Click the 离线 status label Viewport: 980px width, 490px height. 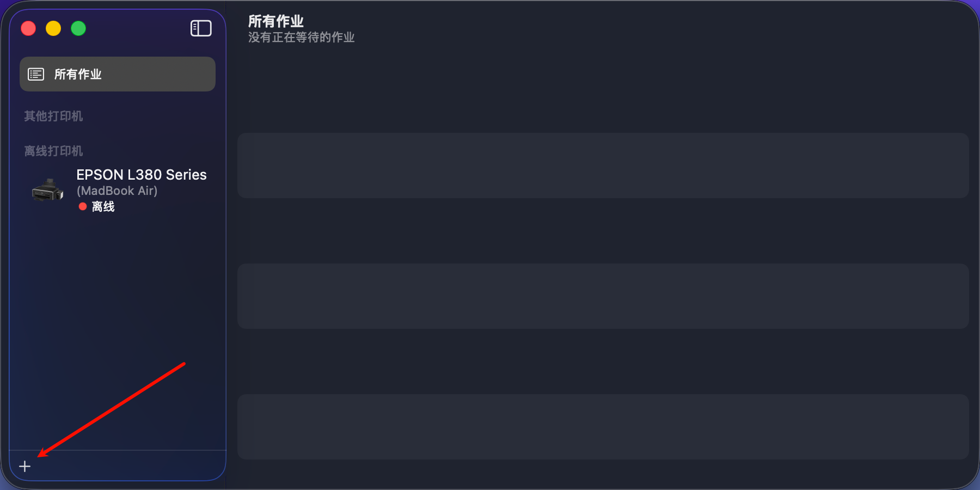[103, 206]
